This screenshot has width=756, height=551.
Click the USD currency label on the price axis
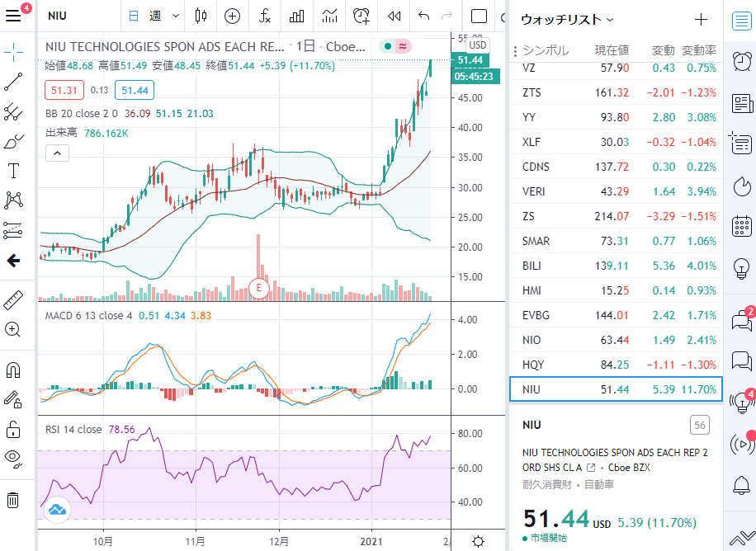[x=477, y=45]
